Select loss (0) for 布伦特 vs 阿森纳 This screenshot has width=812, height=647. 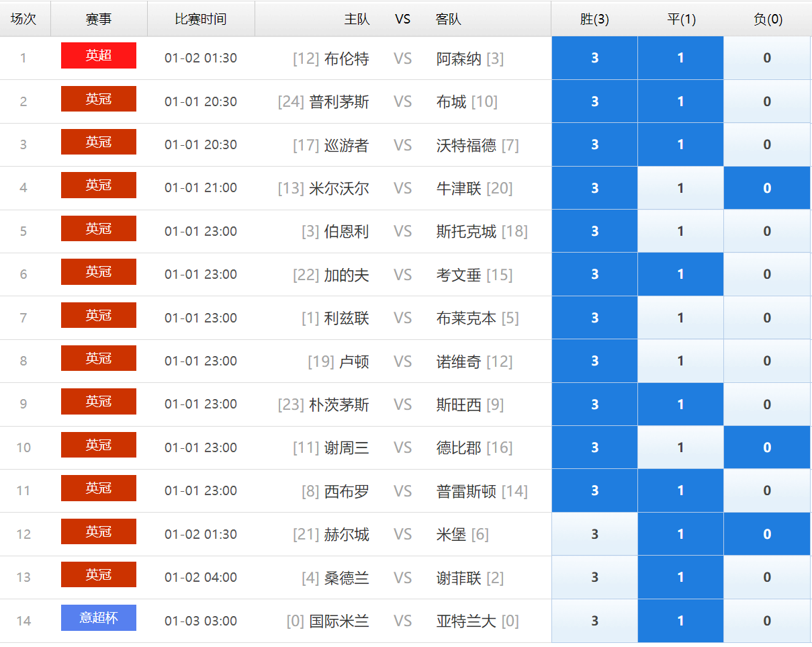(x=767, y=58)
